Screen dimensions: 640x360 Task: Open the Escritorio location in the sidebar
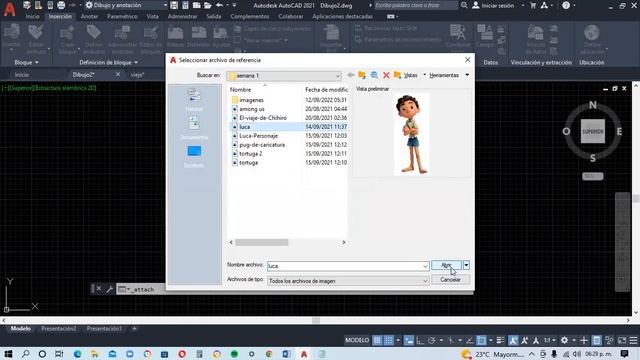tap(194, 156)
